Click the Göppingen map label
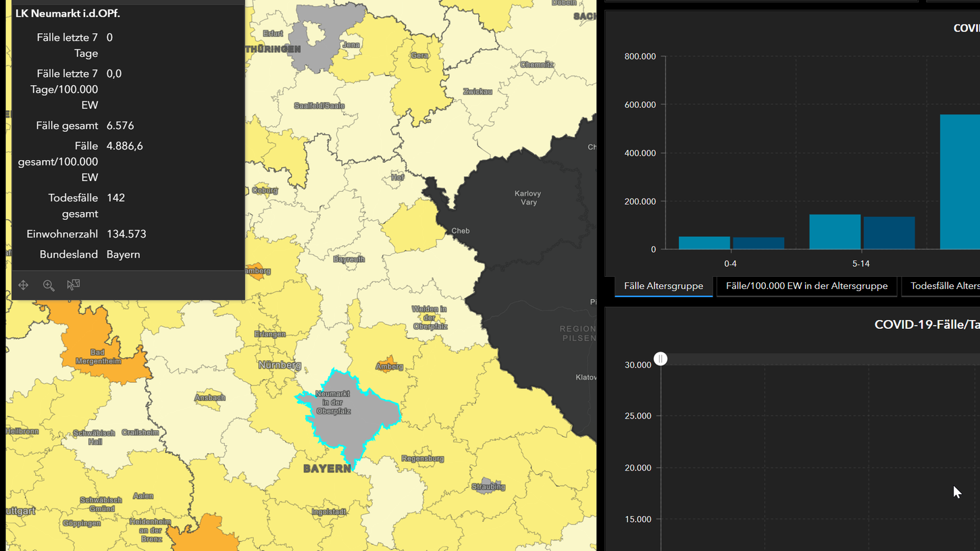 click(x=82, y=523)
